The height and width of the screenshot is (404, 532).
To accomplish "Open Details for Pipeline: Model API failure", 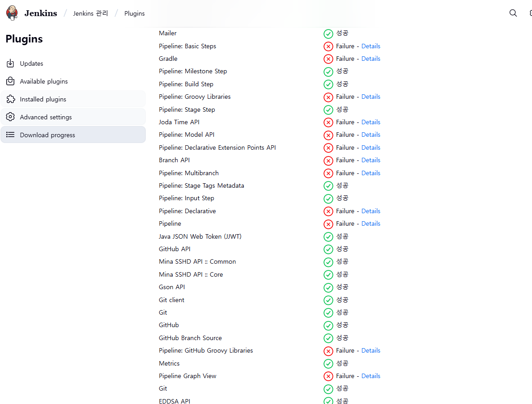I will click(370, 135).
